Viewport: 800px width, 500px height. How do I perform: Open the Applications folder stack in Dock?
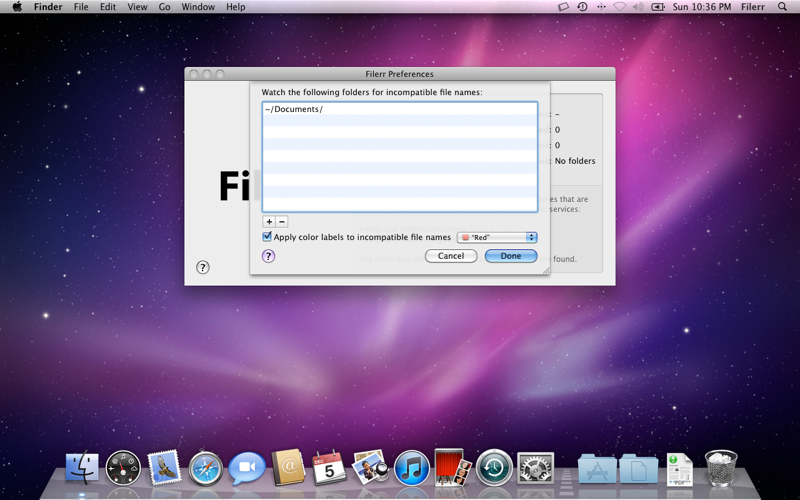click(x=597, y=468)
